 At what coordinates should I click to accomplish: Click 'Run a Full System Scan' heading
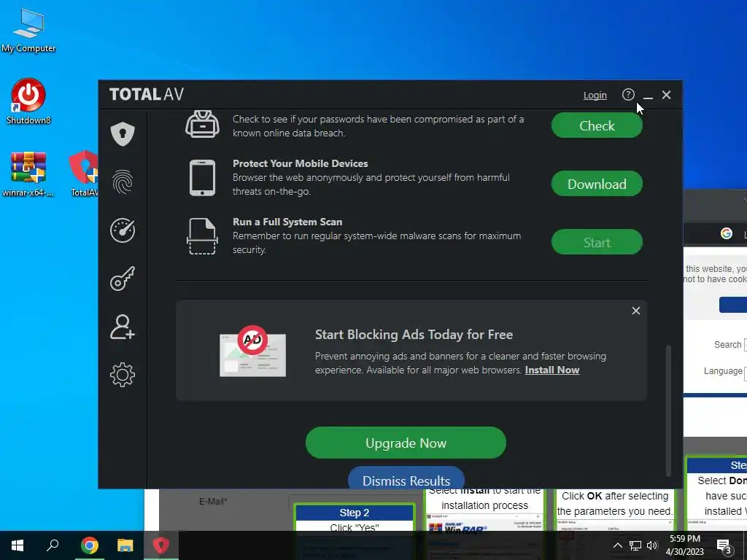click(x=287, y=222)
